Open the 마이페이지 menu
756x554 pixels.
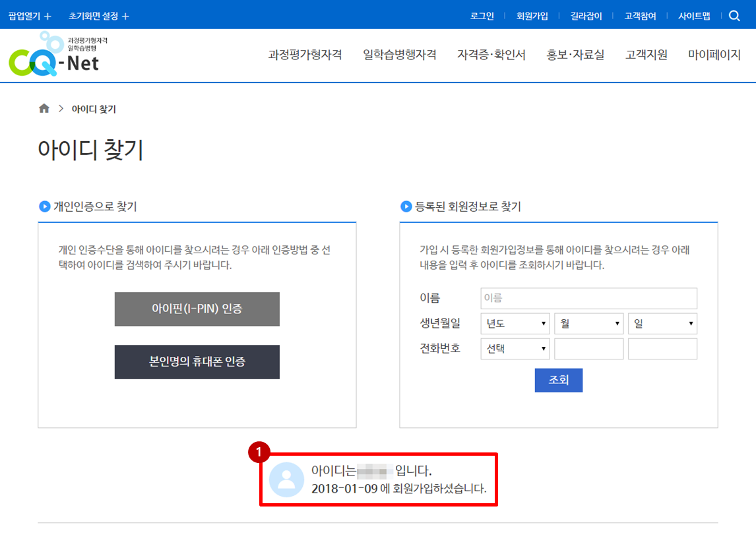point(714,55)
